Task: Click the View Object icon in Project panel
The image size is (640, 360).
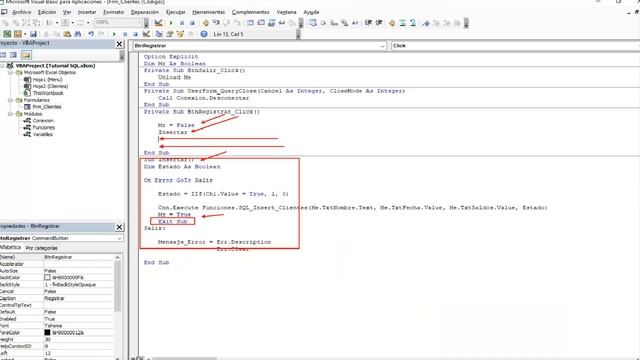Action: click(x=13, y=55)
